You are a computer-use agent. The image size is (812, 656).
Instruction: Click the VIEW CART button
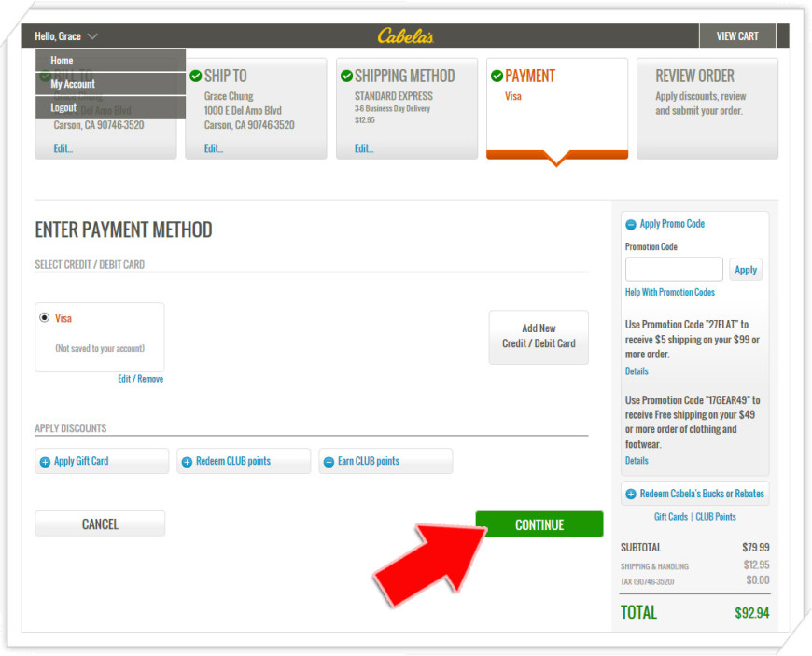coord(737,36)
